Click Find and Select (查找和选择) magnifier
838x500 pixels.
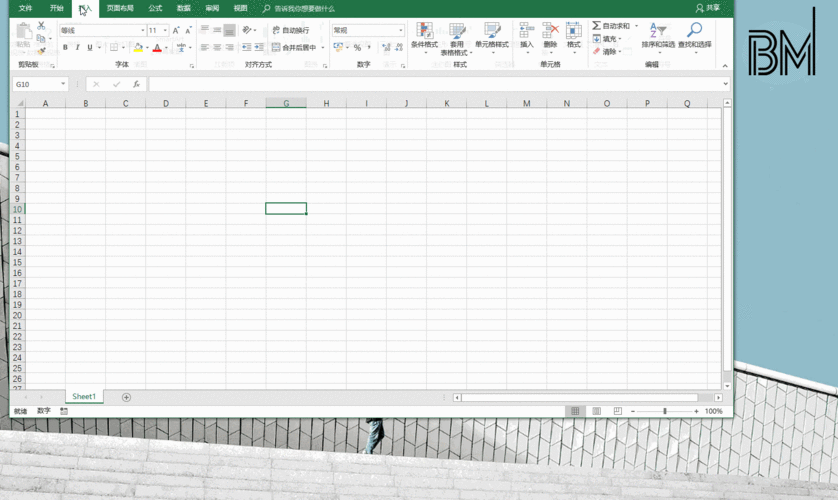coord(694,32)
